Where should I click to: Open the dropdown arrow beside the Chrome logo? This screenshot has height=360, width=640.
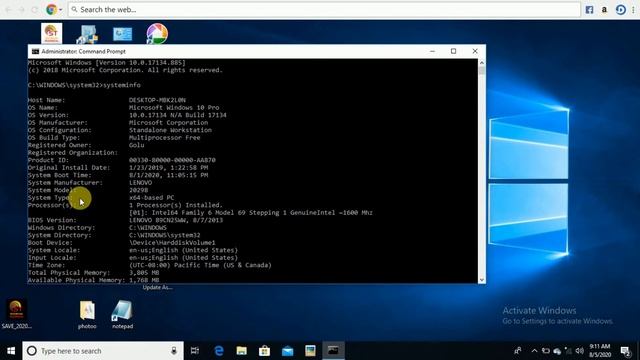click(x=61, y=10)
